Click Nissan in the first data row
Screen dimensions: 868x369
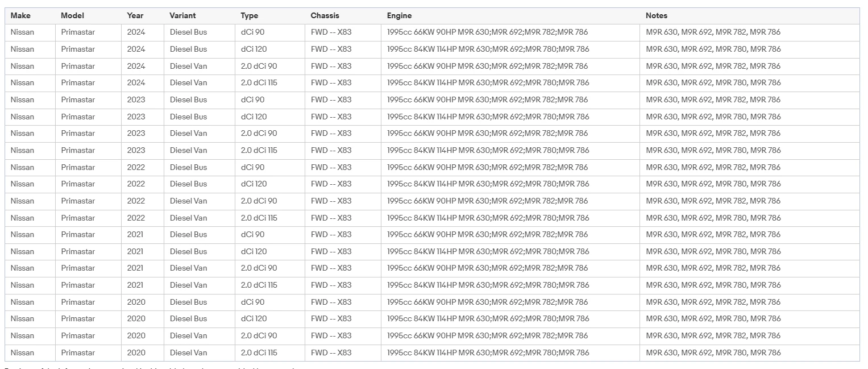22,32
